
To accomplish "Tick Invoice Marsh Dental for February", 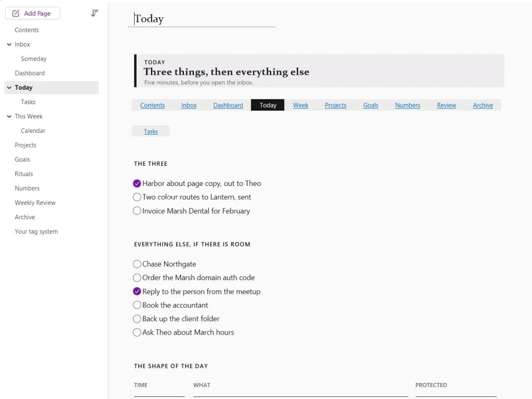I will (x=137, y=211).
